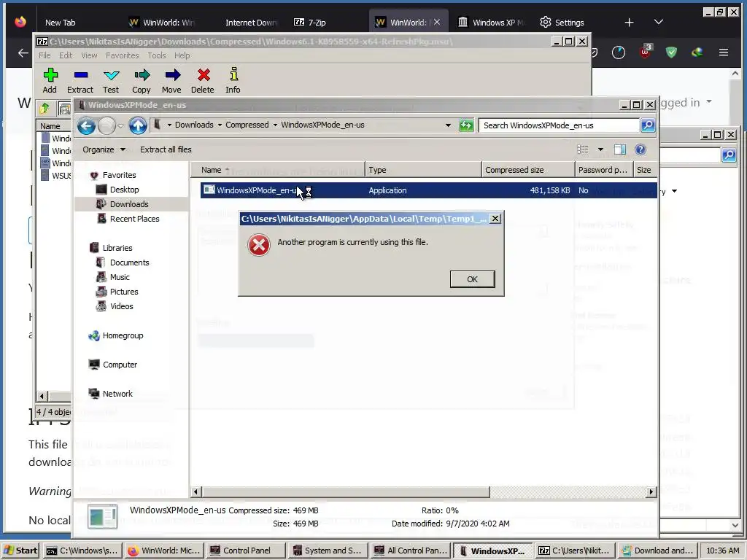
Task: Click the Windows Start button
Action: pyautogui.click(x=20, y=551)
